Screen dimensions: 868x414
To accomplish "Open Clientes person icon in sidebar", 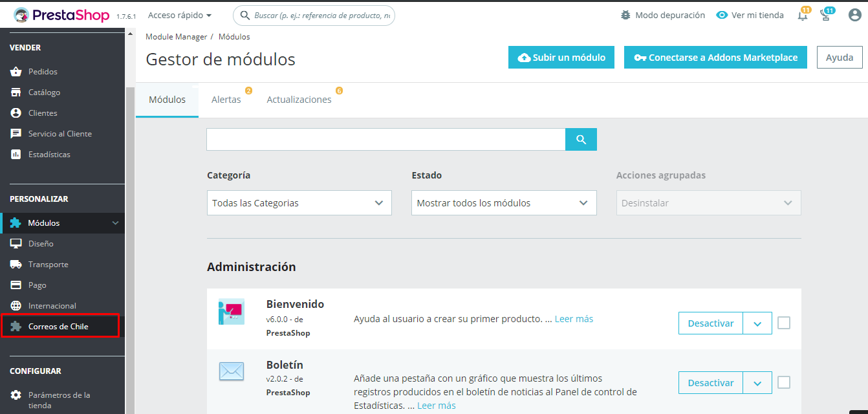I will (x=16, y=113).
